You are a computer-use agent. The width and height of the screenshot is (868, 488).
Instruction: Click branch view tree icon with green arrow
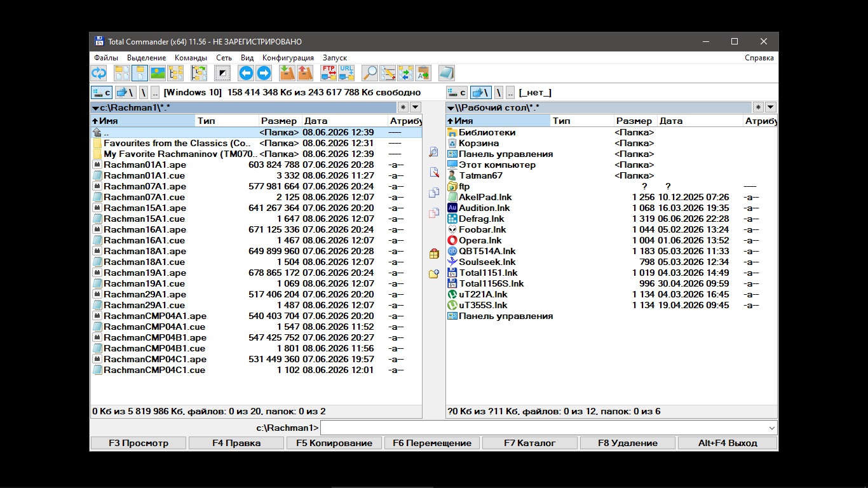tap(199, 73)
